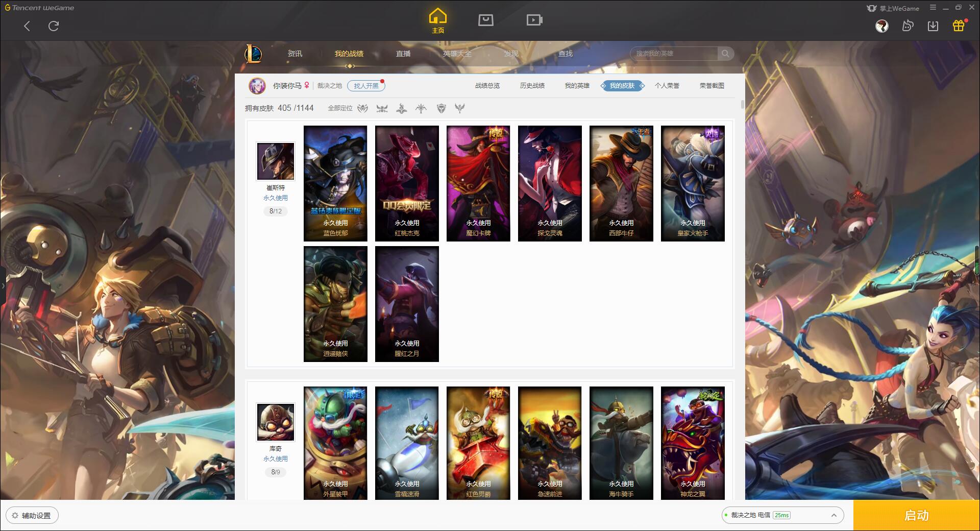
Task: Select the 我的皮肤 sub-tab
Action: click(x=622, y=86)
